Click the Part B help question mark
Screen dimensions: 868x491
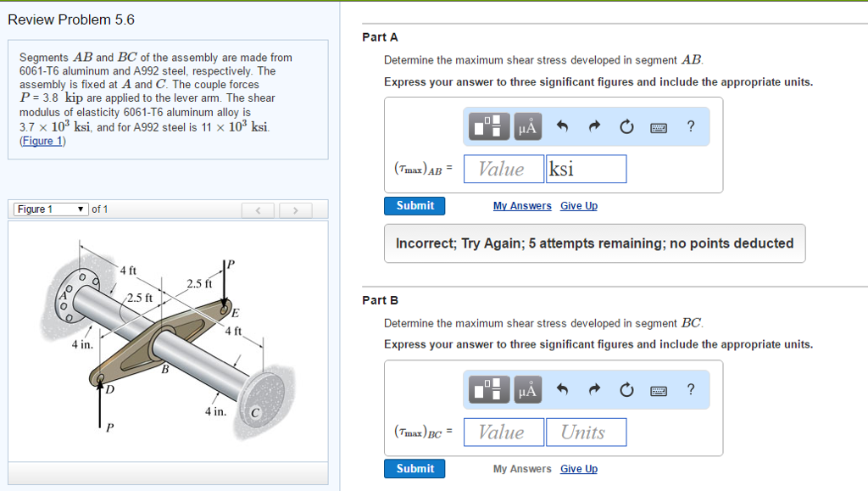tap(690, 388)
